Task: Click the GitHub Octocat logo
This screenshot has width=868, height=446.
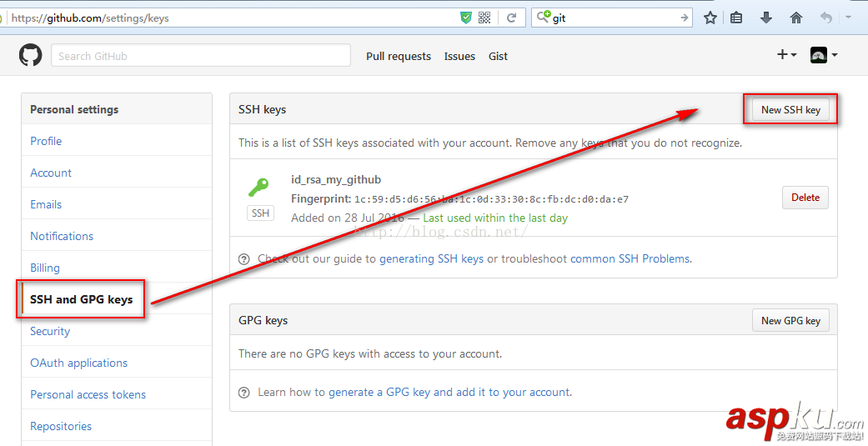Action: 31,56
